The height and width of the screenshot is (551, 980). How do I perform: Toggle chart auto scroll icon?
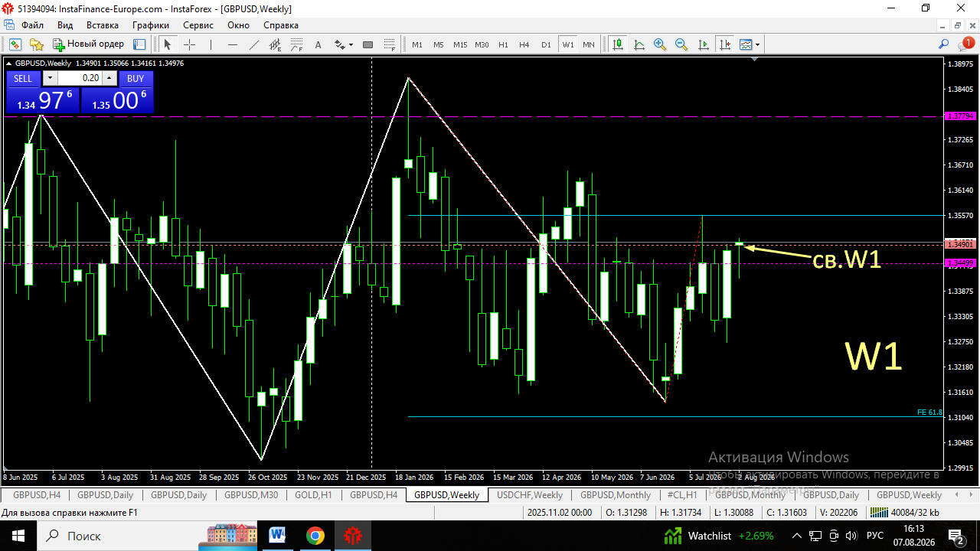tap(703, 44)
